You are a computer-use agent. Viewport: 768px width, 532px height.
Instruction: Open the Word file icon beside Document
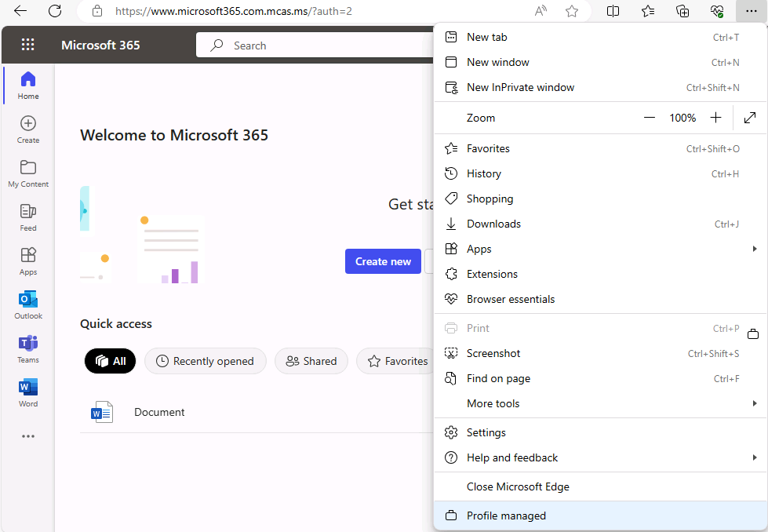point(102,412)
